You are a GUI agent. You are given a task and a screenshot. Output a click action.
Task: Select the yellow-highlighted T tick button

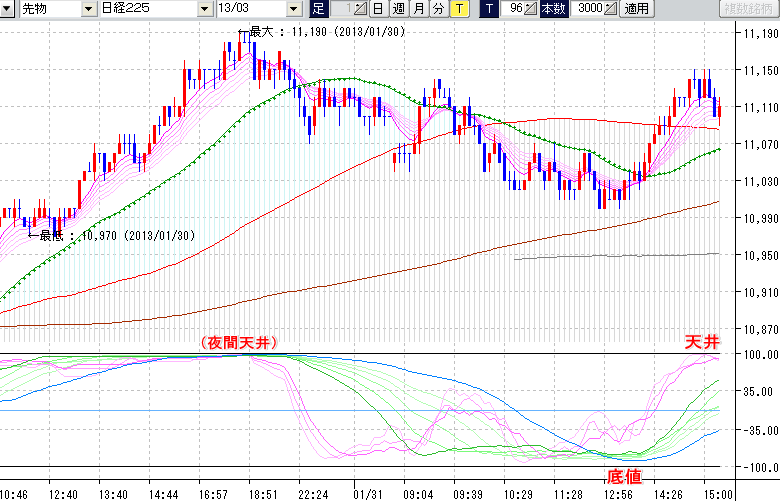pos(458,9)
